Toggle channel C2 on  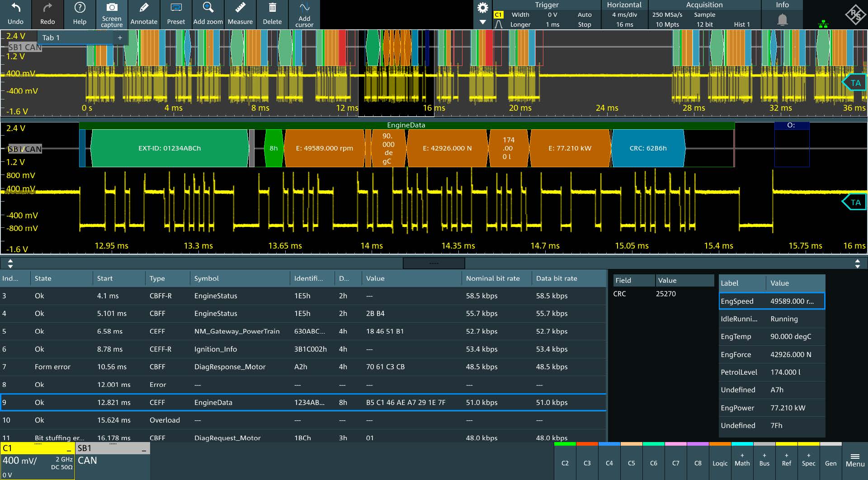pyautogui.click(x=565, y=462)
